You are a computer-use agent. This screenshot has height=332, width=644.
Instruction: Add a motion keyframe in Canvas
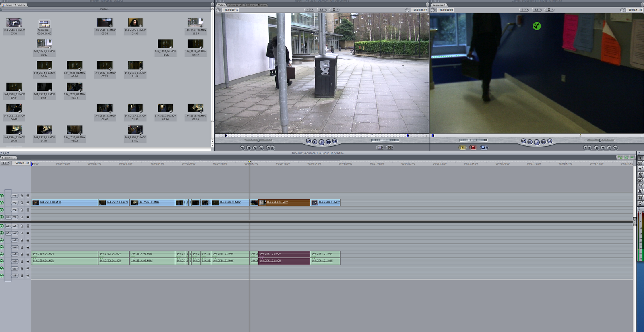[x=603, y=148]
